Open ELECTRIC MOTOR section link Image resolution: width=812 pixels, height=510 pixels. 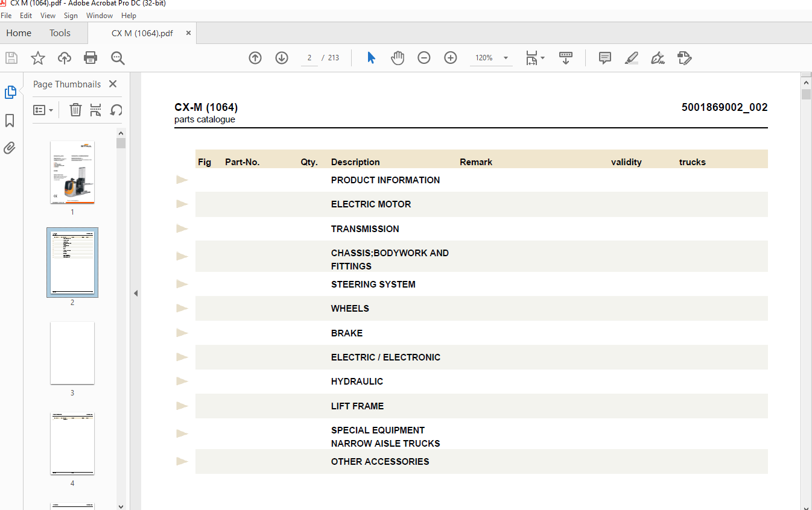tap(371, 204)
